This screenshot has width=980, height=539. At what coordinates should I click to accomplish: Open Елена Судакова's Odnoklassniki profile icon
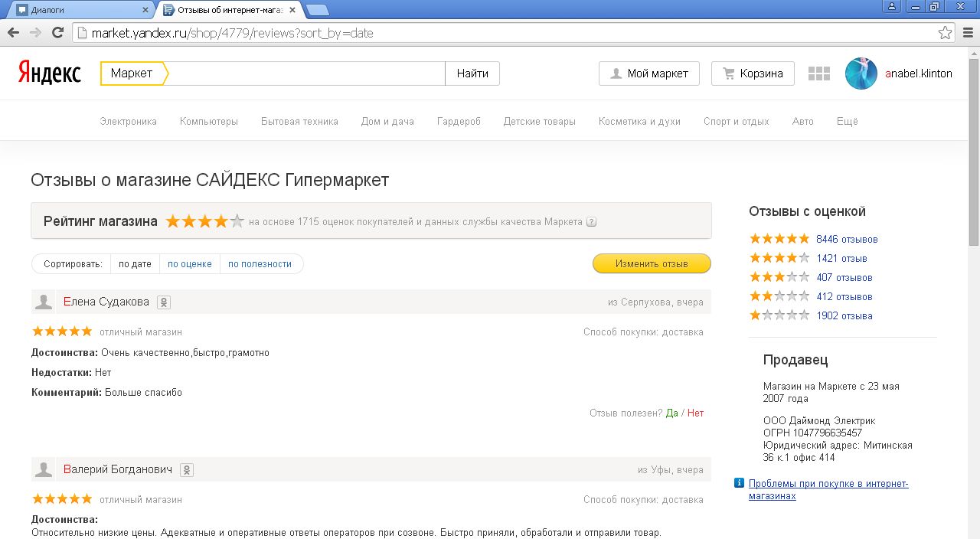pos(163,302)
